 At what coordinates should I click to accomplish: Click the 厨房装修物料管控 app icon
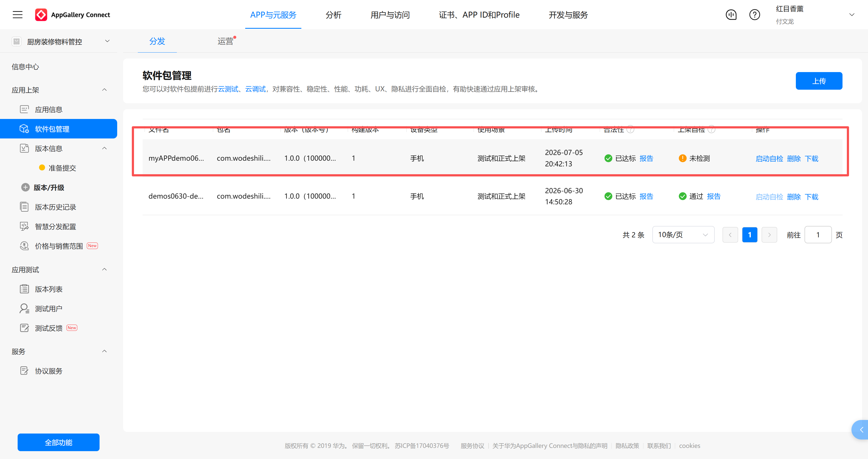click(x=17, y=41)
